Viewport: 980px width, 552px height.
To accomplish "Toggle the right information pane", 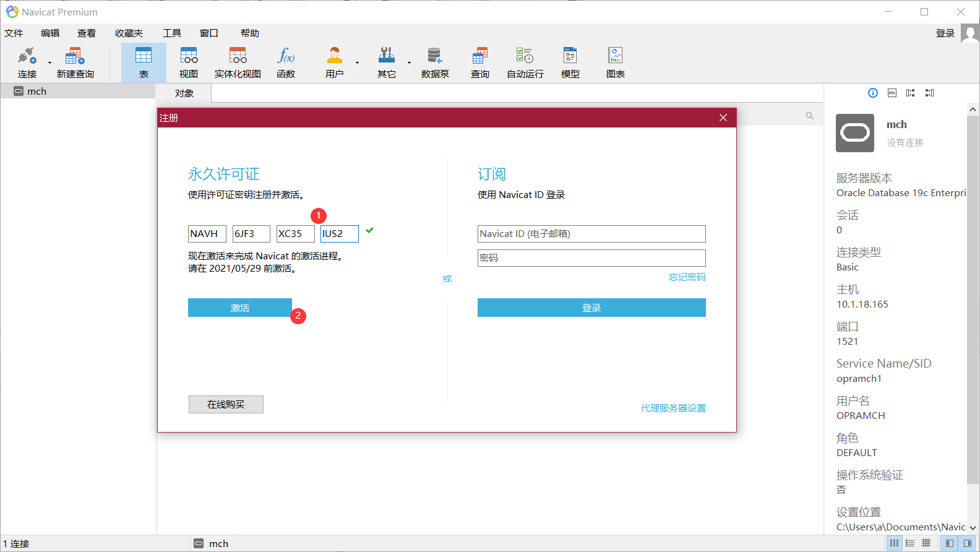I will pyautogui.click(x=968, y=543).
